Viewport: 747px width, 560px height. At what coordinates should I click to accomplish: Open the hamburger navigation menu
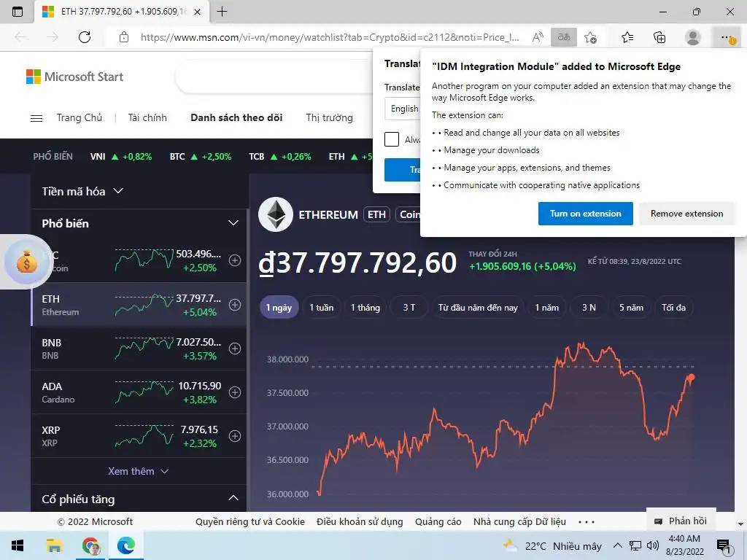(x=36, y=118)
